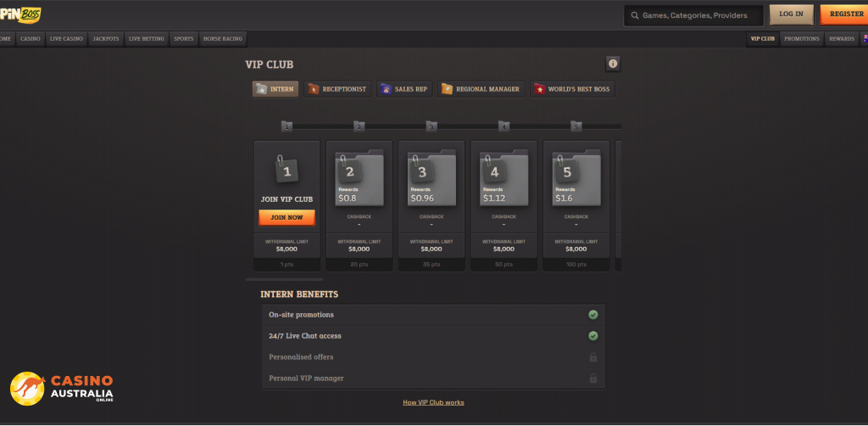Click the Personal VIP manager row
The image size is (868, 426).
click(433, 378)
